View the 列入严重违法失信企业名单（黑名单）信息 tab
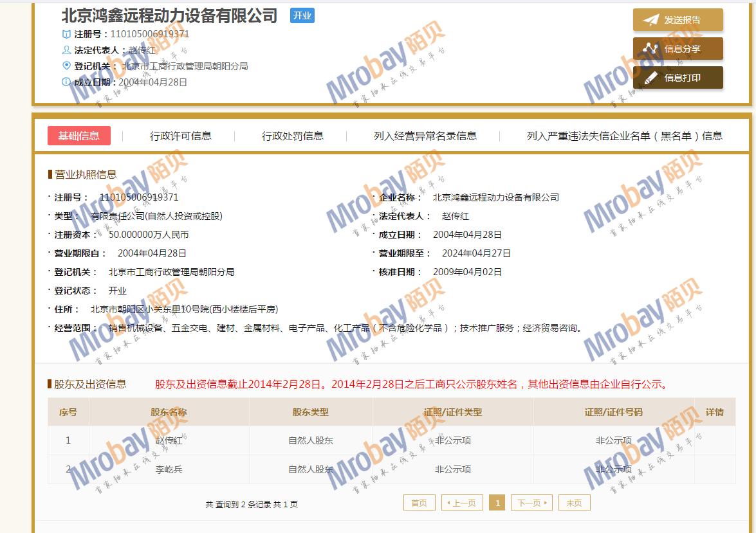This screenshot has width=756, height=533. (624, 136)
